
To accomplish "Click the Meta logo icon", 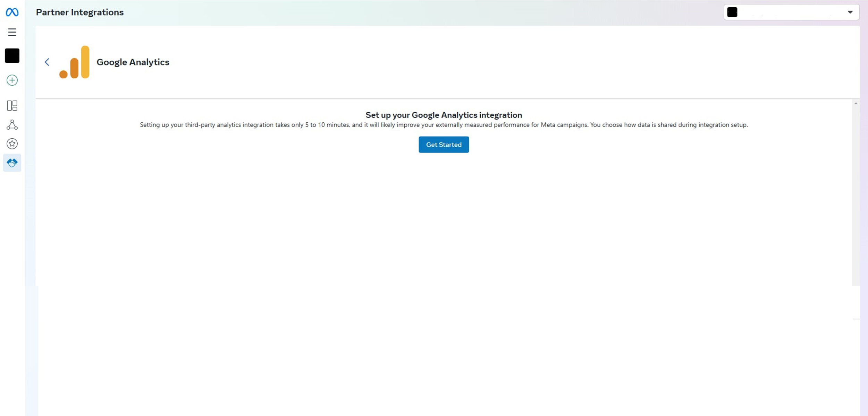I will (x=12, y=12).
